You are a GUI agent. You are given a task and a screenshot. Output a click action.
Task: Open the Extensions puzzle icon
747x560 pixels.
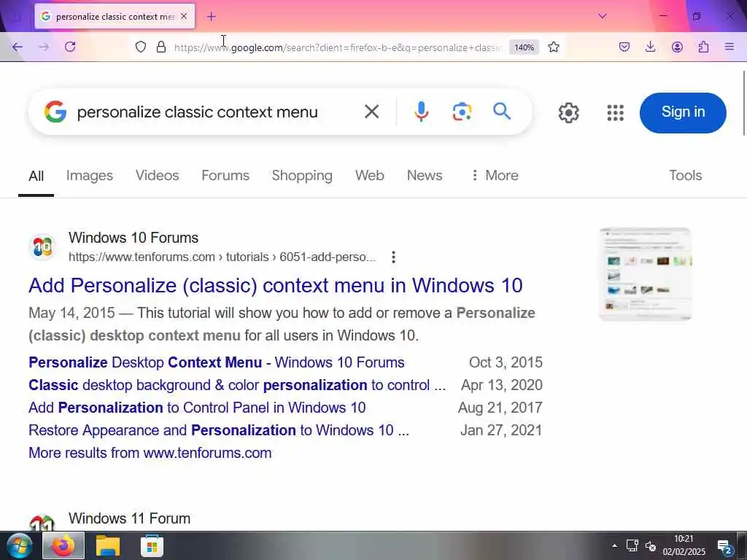click(703, 47)
